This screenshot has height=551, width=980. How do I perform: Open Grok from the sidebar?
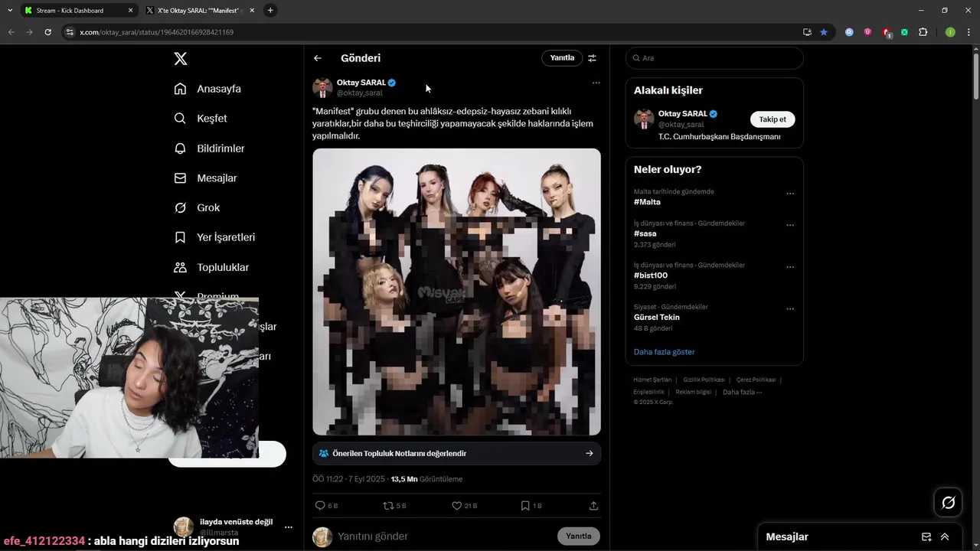[x=198, y=207]
